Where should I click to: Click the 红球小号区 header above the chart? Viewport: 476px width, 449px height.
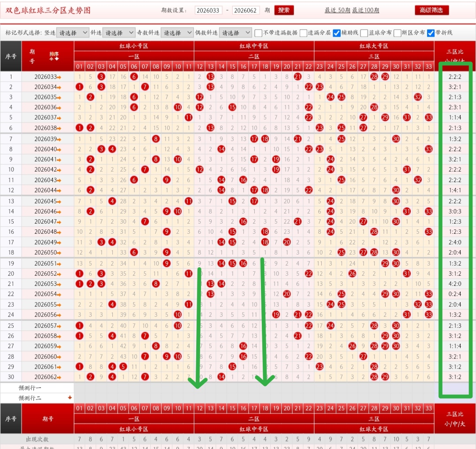pos(134,46)
